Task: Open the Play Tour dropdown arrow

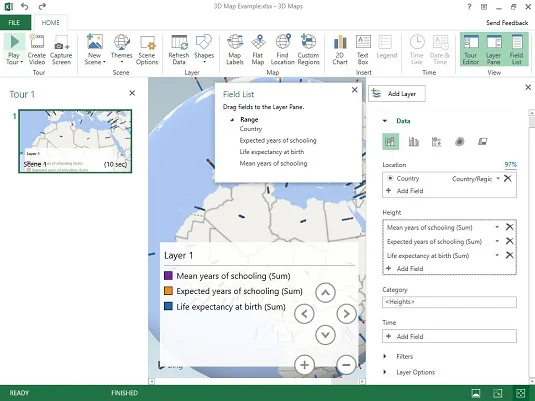Action: (21, 62)
